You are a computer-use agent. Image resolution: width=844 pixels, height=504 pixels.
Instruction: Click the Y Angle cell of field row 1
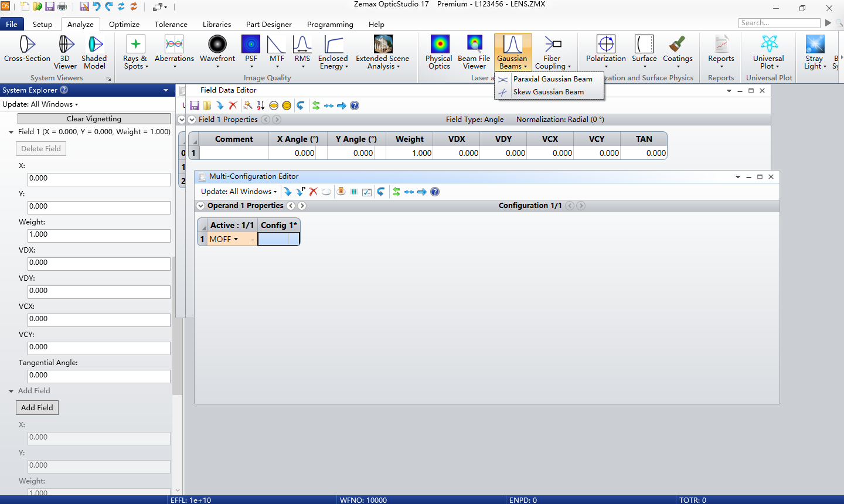(356, 153)
